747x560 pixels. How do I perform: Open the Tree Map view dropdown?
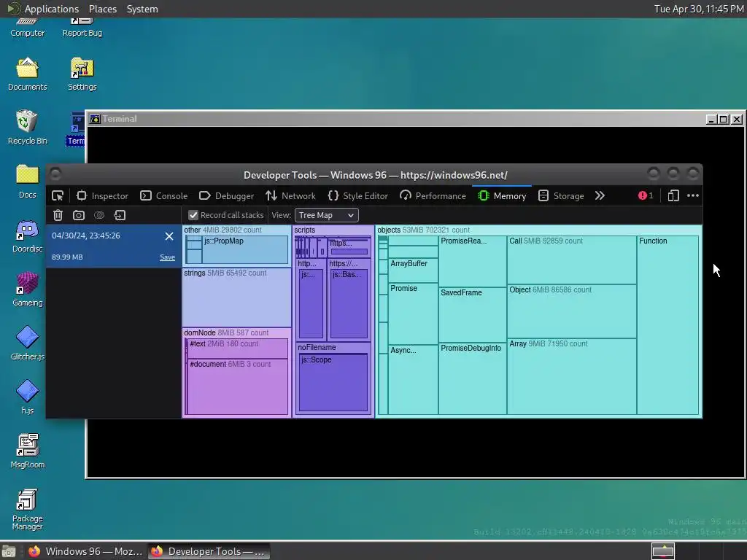326,215
